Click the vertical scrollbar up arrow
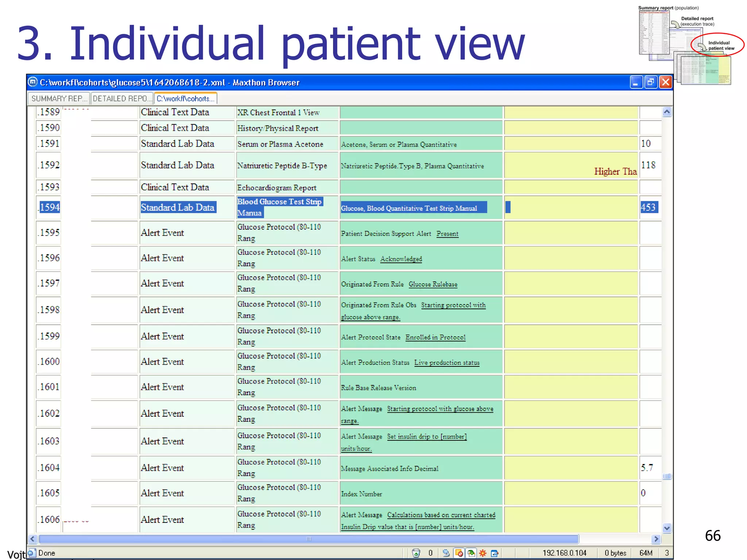 click(667, 112)
